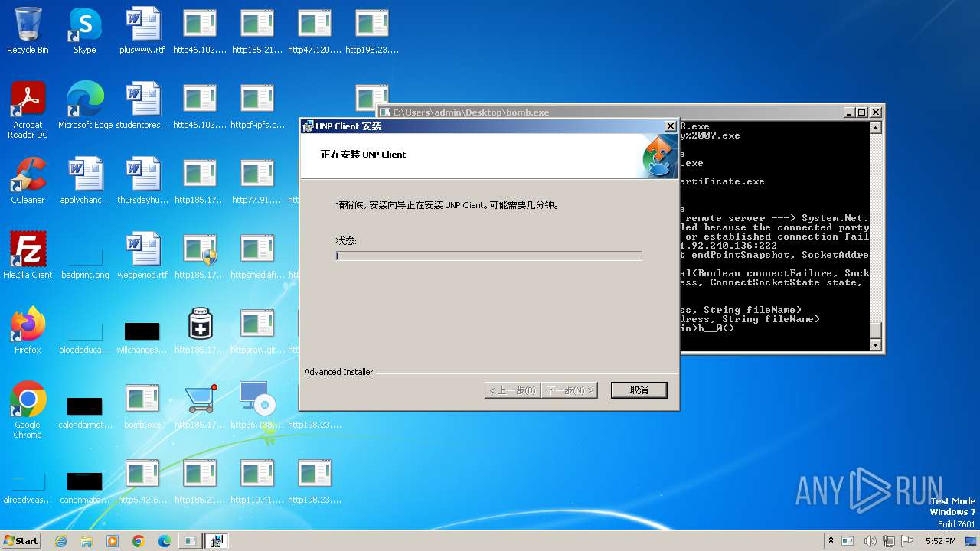Open Chrome from the taskbar

139,541
